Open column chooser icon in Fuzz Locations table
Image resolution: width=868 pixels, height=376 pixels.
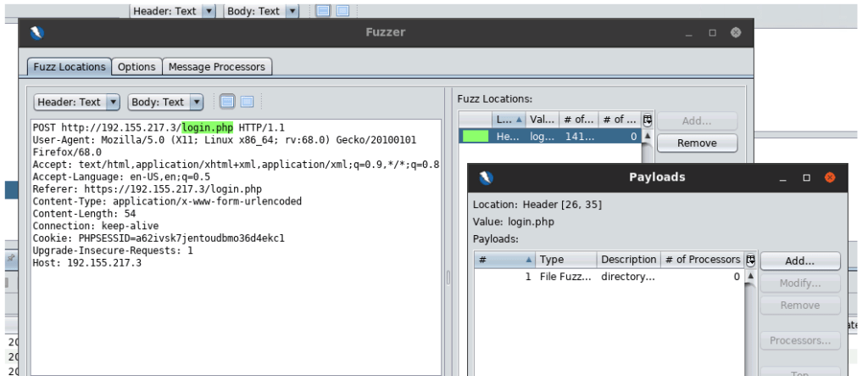(648, 120)
